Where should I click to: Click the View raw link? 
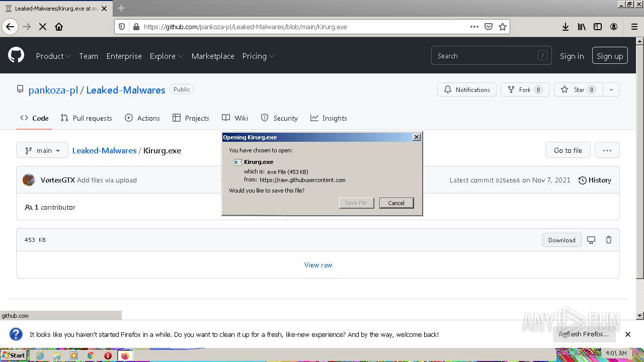point(318,265)
